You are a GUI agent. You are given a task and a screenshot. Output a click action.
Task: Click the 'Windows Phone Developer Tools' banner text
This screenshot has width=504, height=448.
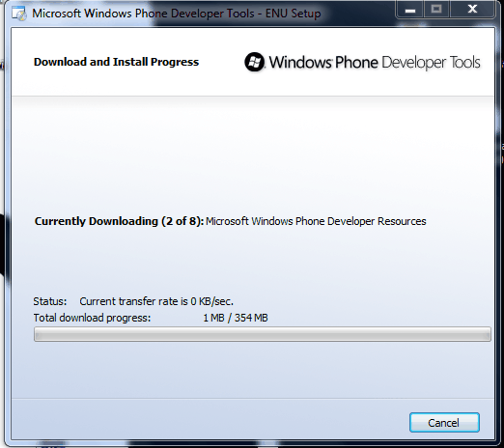pyautogui.click(x=375, y=63)
